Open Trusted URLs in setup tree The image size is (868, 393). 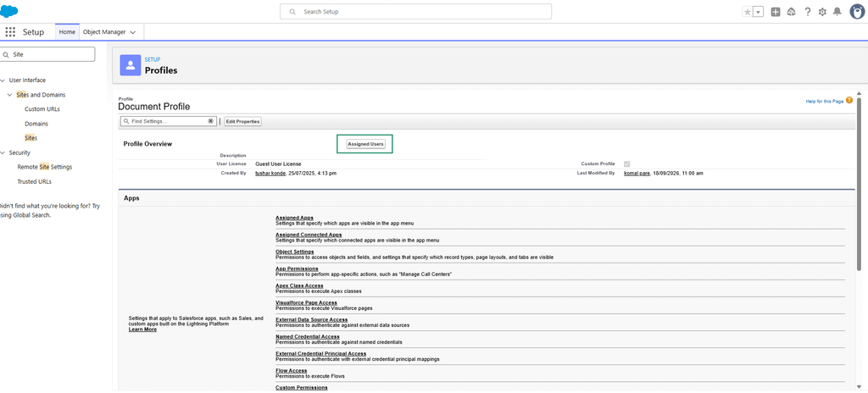34,181
